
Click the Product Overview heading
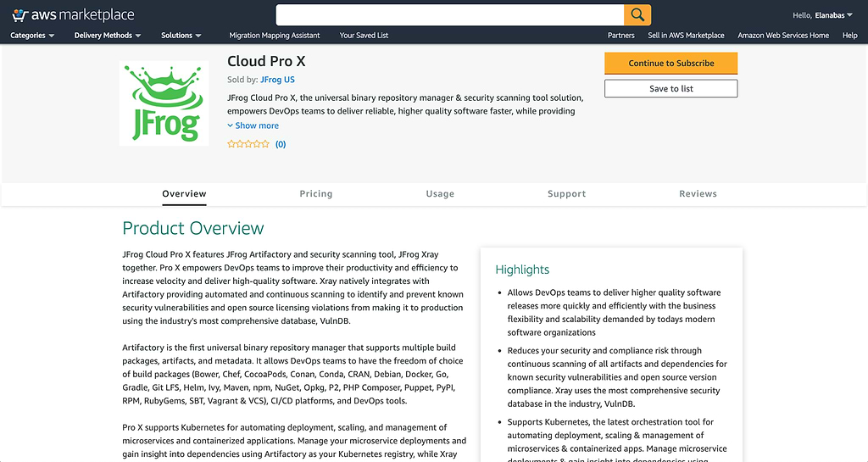coord(193,228)
